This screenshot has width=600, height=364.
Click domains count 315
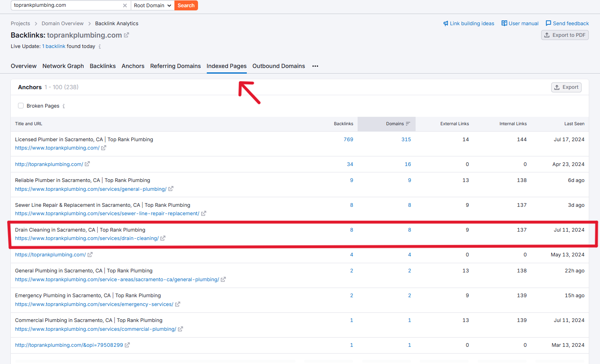(x=406, y=140)
